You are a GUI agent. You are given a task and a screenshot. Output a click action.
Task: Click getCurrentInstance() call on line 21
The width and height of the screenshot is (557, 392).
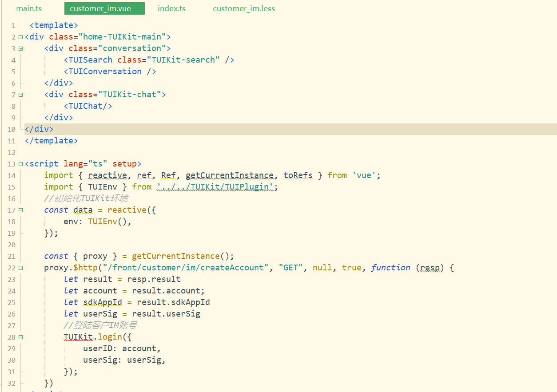pos(181,256)
